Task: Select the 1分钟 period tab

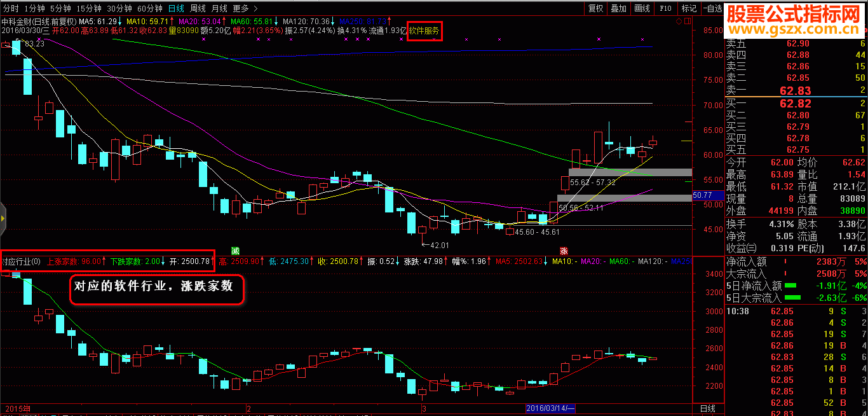Action: tap(34, 9)
